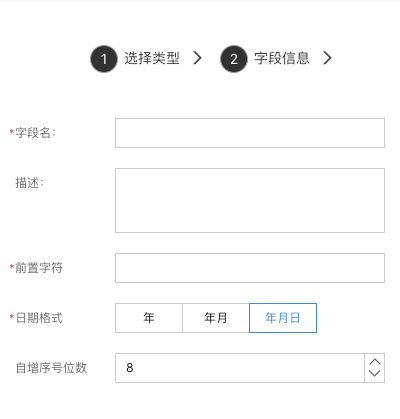Image resolution: width=400 pixels, height=419 pixels.
Task: Choose the 年 date format option
Action: 149,318
